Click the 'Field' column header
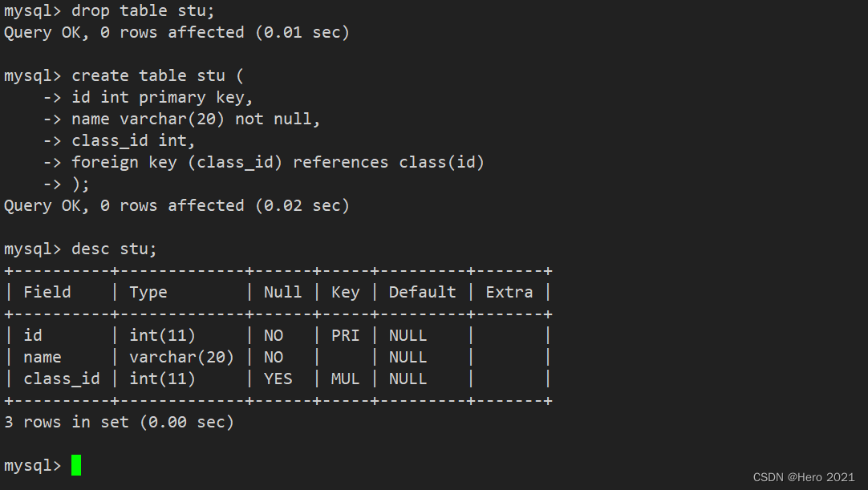The height and width of the screenshot is (490, 868). tap(47, 292)
